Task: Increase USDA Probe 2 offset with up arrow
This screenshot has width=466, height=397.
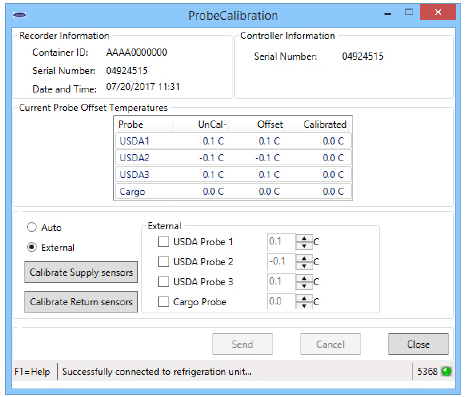Action: 304,258
